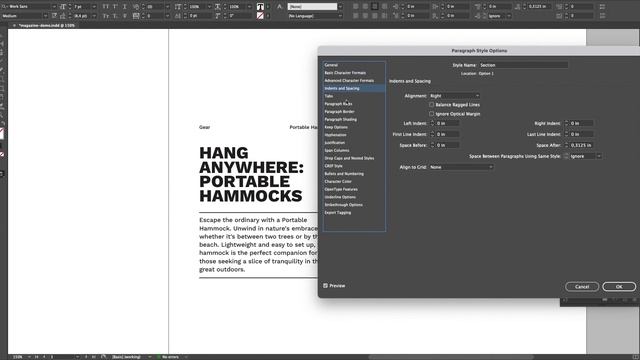Click the text fill color swatch

tap(260, 7)
